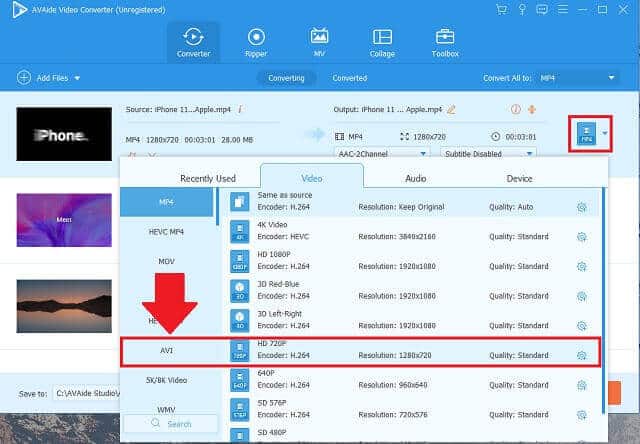Switch to the Recently Used tab
The height and width of the screenshot is (444, 640).
pyautogui.click(x=208, y=178)
